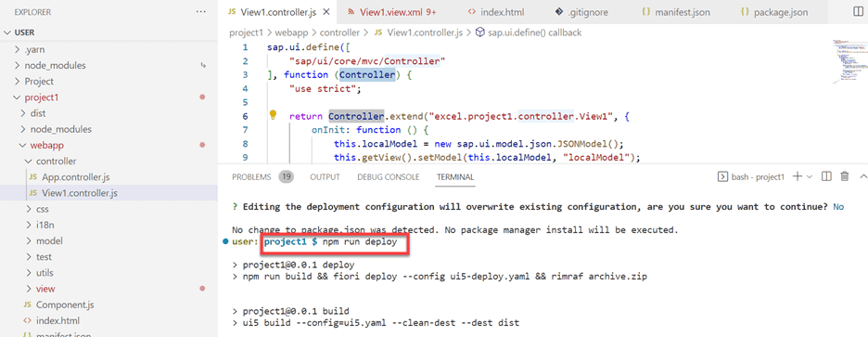Click the maximize panel chevron icon
This screenshot has height=337, width=868.
pyautogui.click(x=862, y=176)
